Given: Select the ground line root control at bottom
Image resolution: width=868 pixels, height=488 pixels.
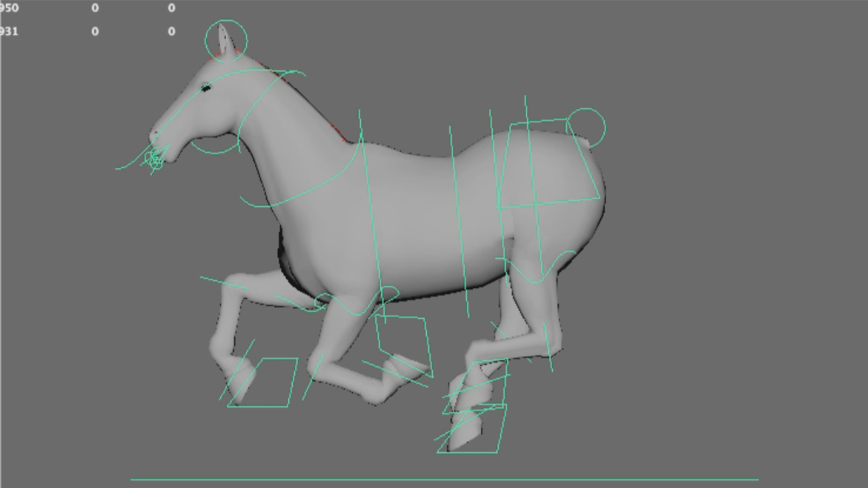Looking at the screenshot, I should click(444, 480).
